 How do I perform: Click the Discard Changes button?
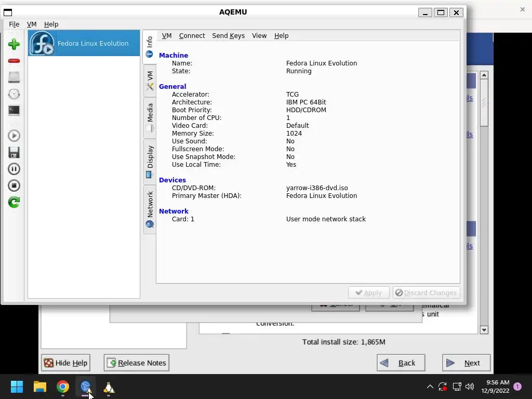point(426,292)
